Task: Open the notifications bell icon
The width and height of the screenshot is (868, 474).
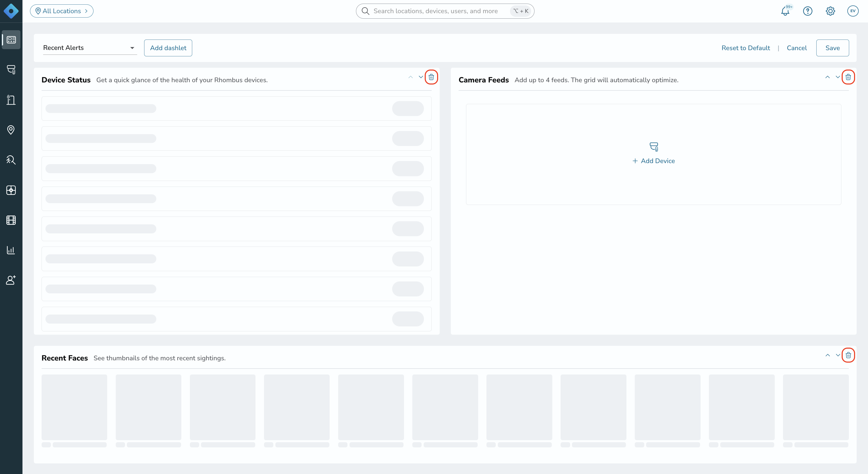Action: (x=785, y=11)
